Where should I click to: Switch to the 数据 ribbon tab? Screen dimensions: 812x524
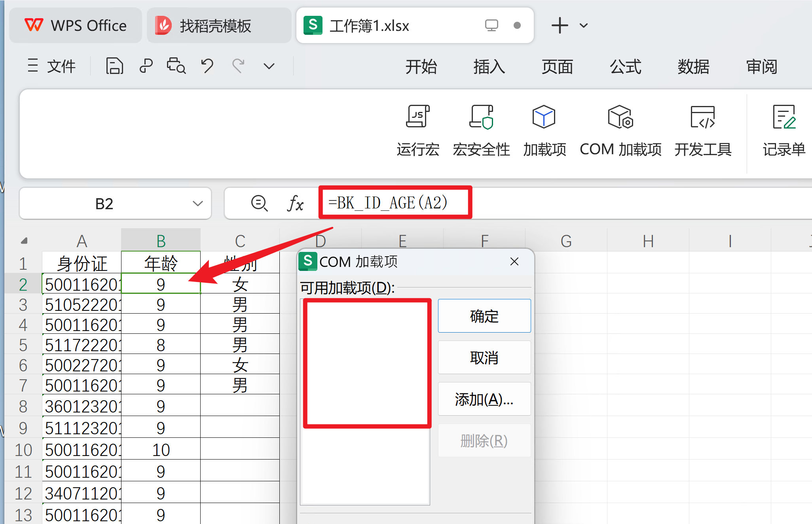pyautogui.click(x=693, y=66)
